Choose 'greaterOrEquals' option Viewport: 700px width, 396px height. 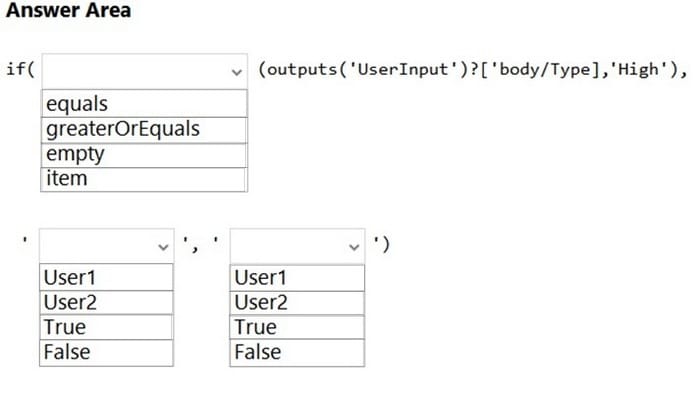[x=144, y=130]
